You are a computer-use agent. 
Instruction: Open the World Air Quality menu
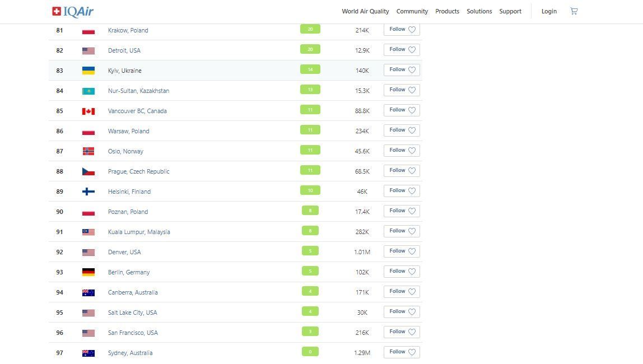(365, 11)
